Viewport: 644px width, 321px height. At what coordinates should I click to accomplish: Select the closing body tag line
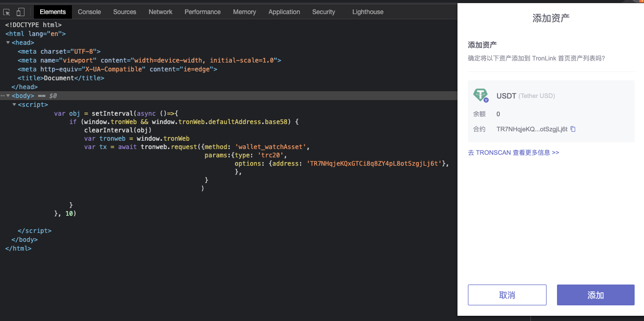pos(24,240)
